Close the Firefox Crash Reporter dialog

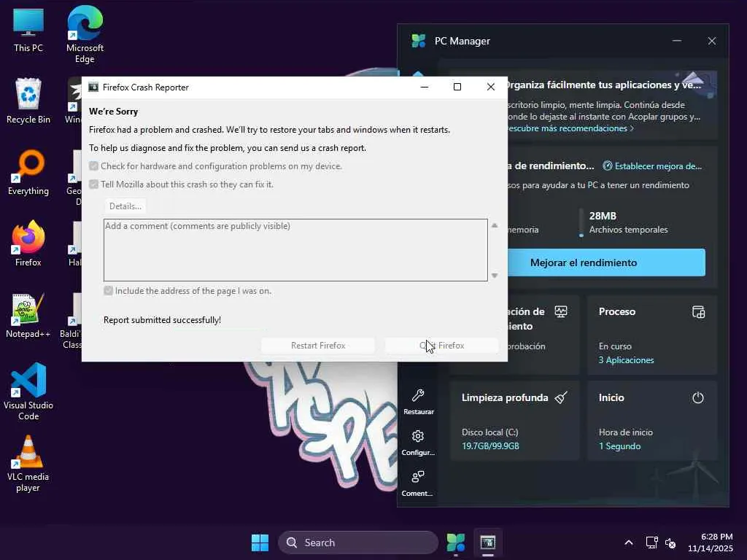pyautogui.click(x=491, y=87)
